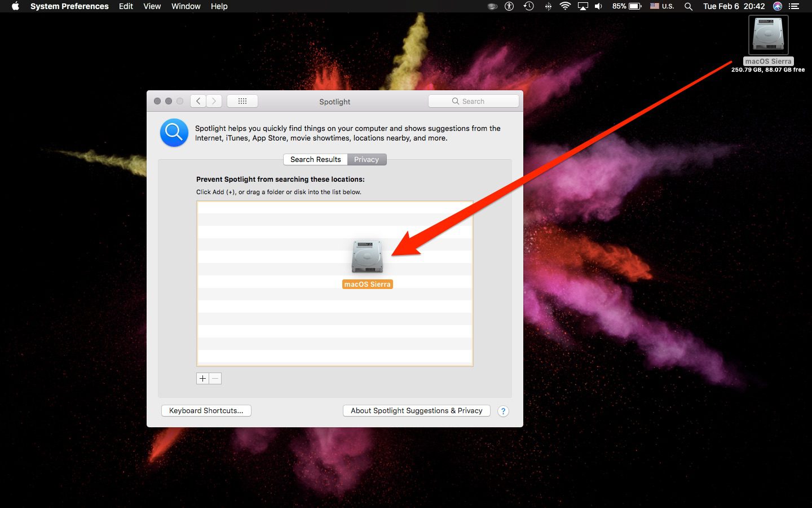Switch to the Search Results tab
The height and width of the screenshot is (508, 812).
pos(315,160)
